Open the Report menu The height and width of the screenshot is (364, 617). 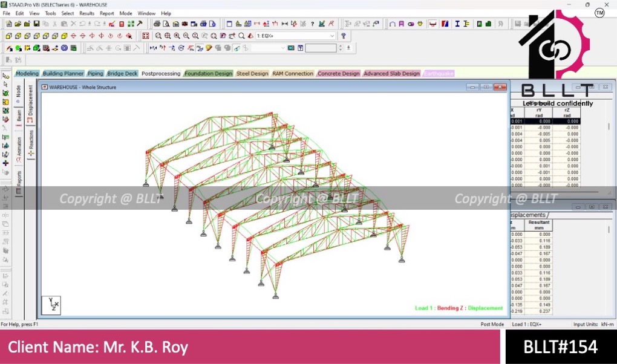pos(106,13)
